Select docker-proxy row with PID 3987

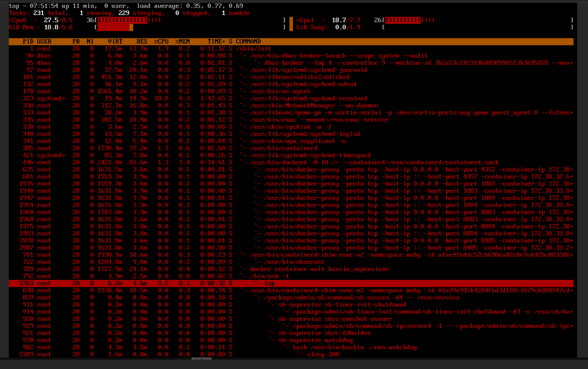291,248
